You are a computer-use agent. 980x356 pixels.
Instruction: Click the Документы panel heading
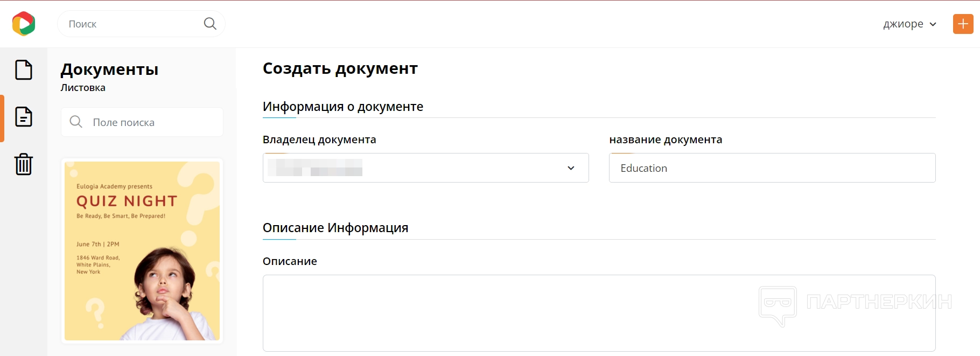tap(109, 69)
